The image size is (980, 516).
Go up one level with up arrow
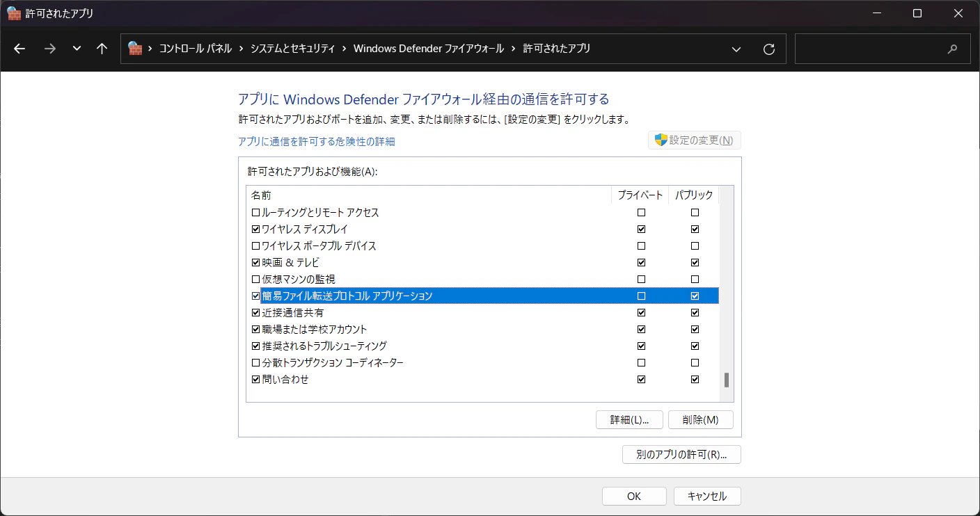tap(102, 49)
